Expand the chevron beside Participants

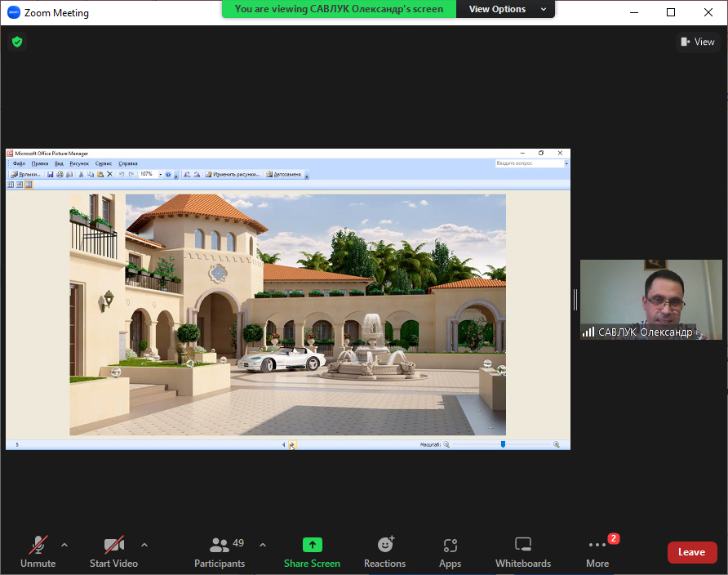(263, 545)
